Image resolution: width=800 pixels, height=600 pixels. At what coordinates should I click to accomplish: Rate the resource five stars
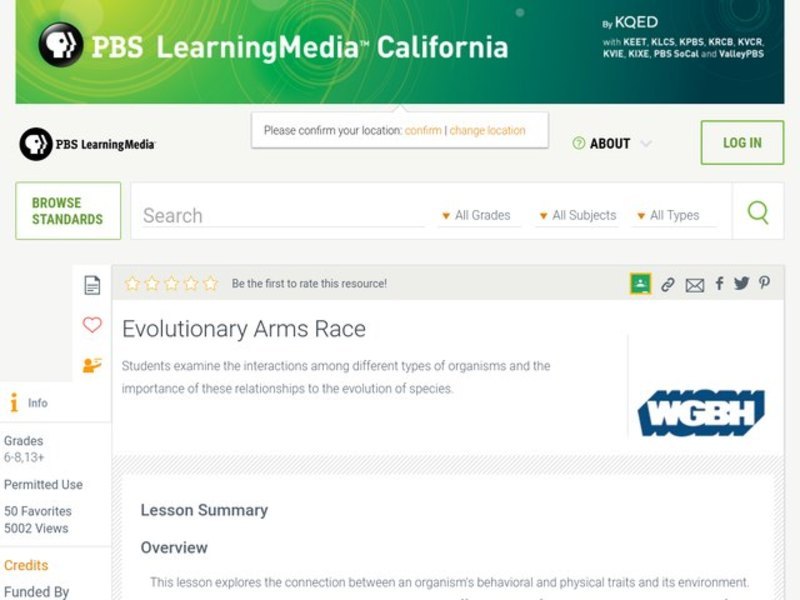[x=209, y=284]
